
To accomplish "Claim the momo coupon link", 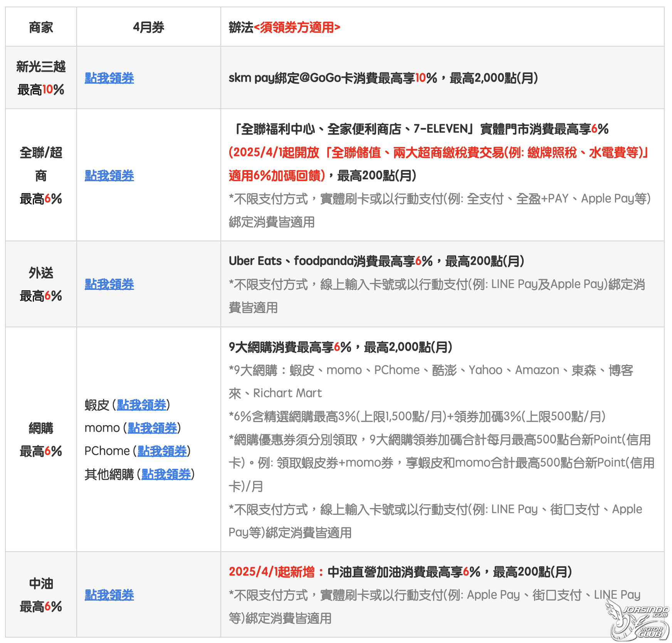I will click(152, 428).
